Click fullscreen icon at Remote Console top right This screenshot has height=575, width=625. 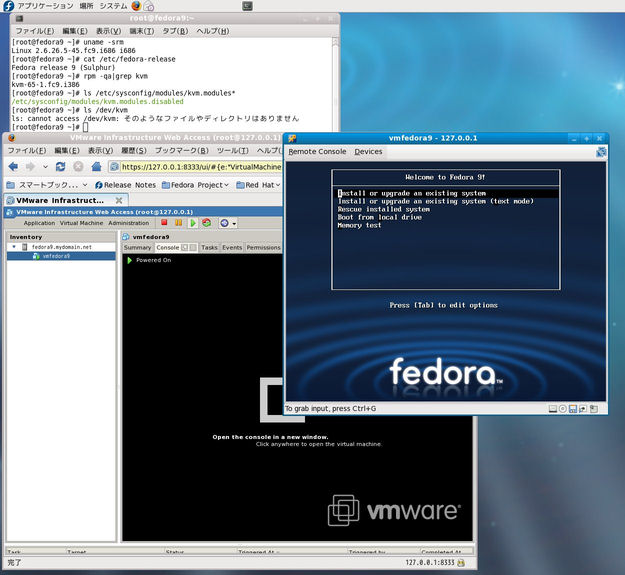(x=601, y=152)
